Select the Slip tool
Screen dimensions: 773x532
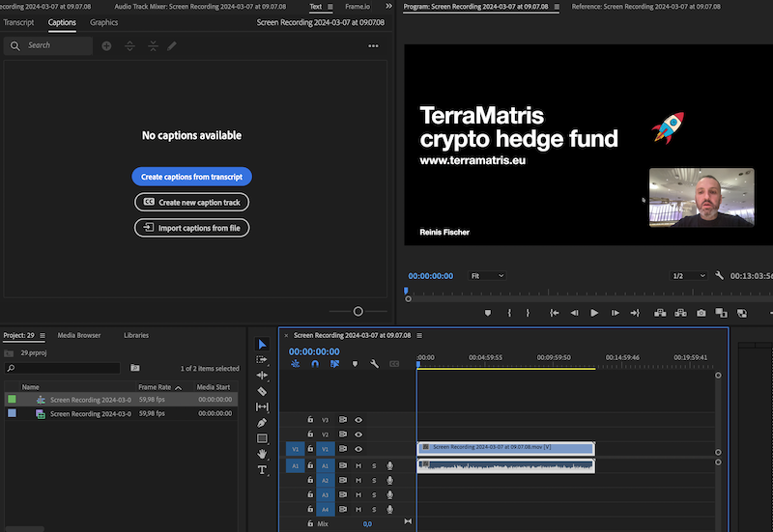262,406
